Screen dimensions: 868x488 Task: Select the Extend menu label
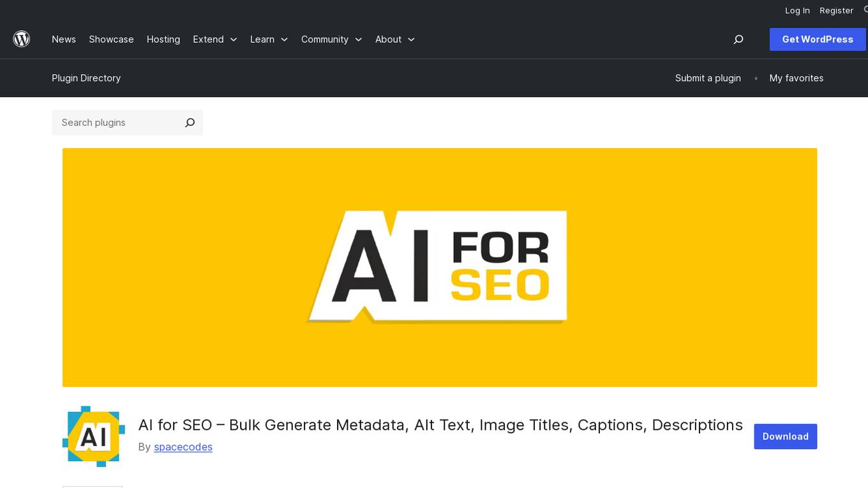pyautogui.click(x=208, y=40)
